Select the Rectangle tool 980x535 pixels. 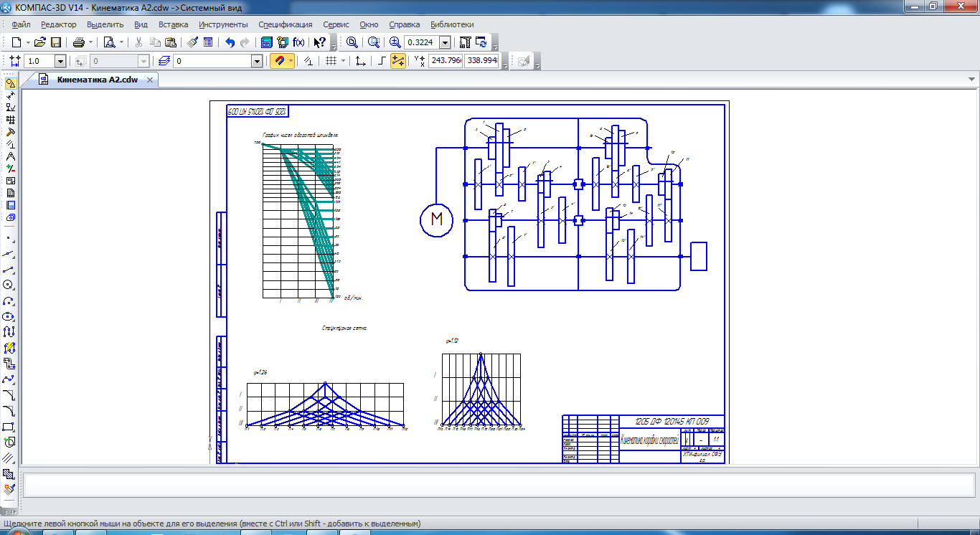(9, 427)
